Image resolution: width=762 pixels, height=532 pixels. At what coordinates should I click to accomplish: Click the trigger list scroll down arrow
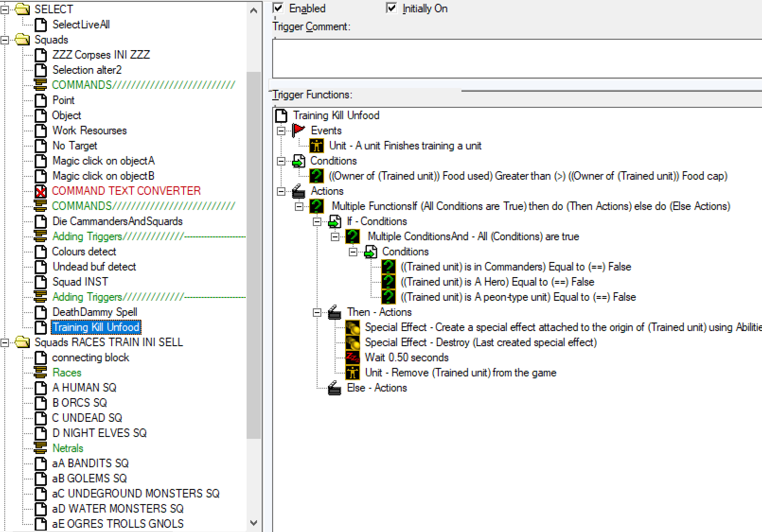point(254,523)
